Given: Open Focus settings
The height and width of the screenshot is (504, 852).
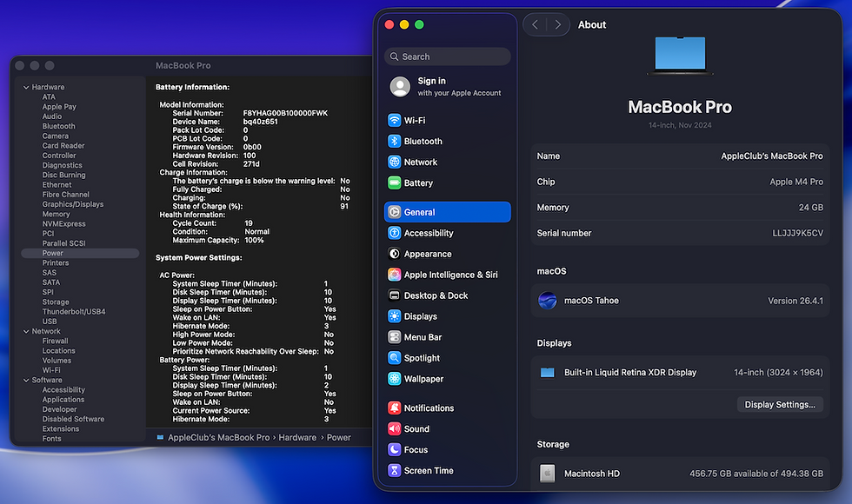Looking at the screenshot, I should [447, 450].
